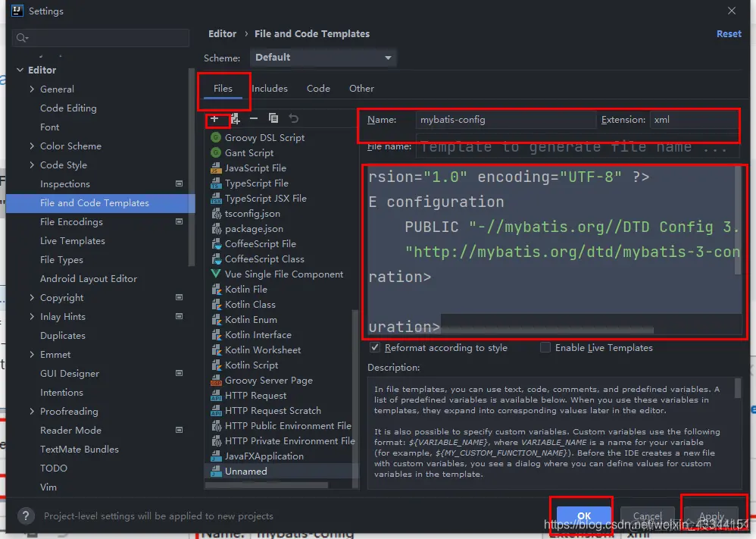Switch to the Code tab
Viewport: 756px width, 539px height.
[318, 88]
